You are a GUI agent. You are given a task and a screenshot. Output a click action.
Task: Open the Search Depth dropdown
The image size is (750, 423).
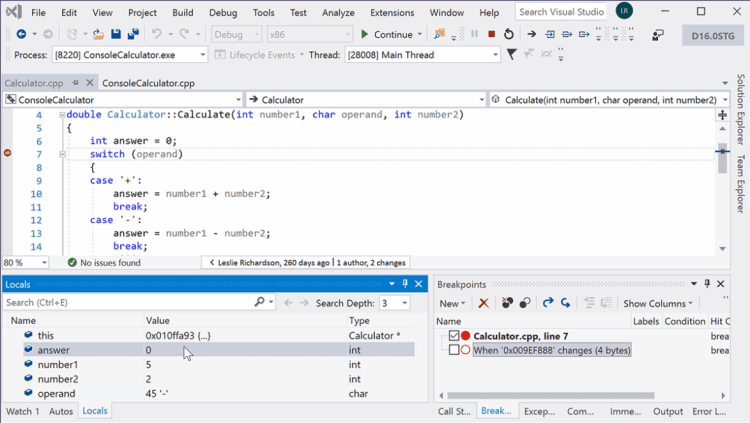(405, 303)
